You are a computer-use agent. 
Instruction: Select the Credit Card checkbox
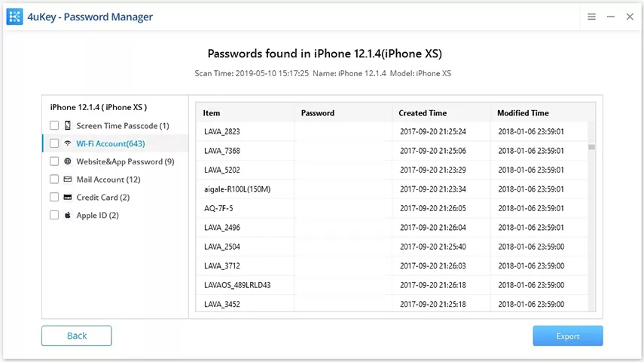(x=54, y=198)
